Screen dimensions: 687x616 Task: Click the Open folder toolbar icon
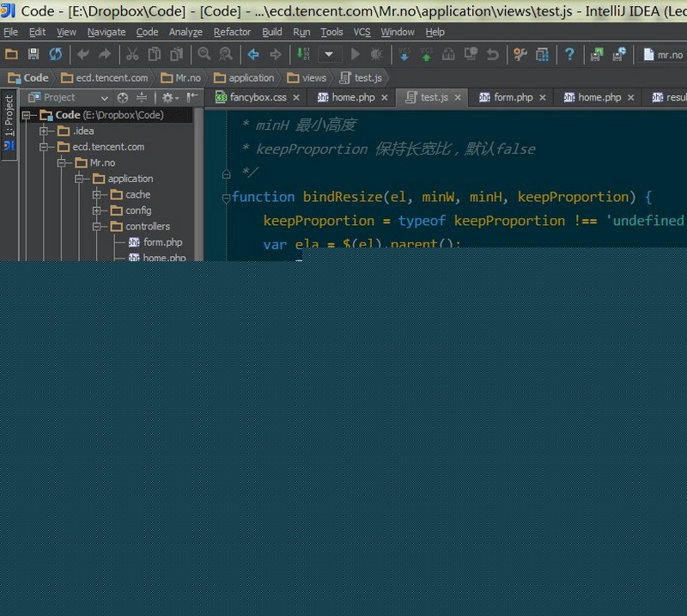click(x=11, y=54)
